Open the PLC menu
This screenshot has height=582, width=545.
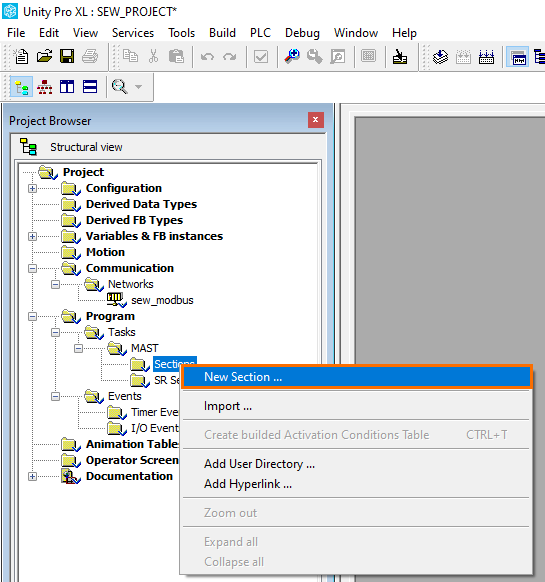click(x=260, y=33)
